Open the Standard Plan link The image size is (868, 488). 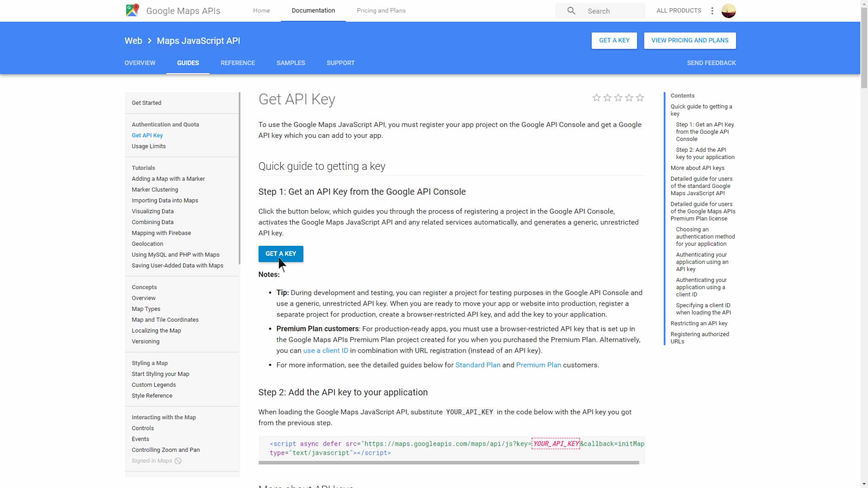(478, 365)
